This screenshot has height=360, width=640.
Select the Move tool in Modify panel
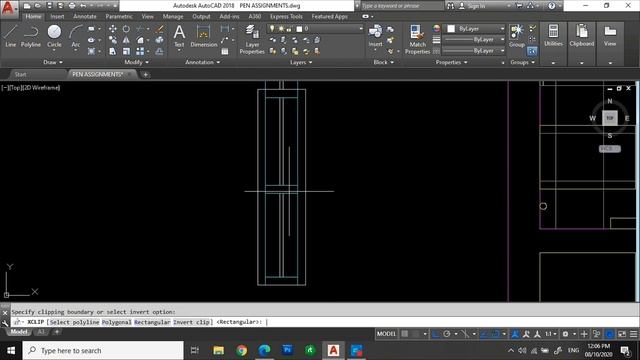pyautogui.click(x=113, y=29)
